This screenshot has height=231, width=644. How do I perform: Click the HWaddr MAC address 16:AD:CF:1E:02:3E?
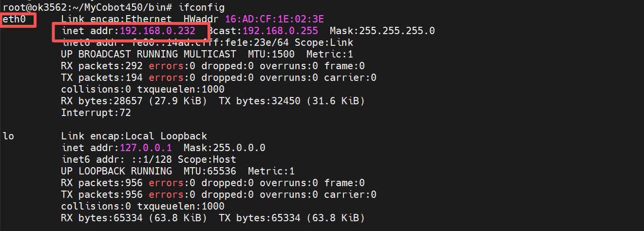(274, 19)
